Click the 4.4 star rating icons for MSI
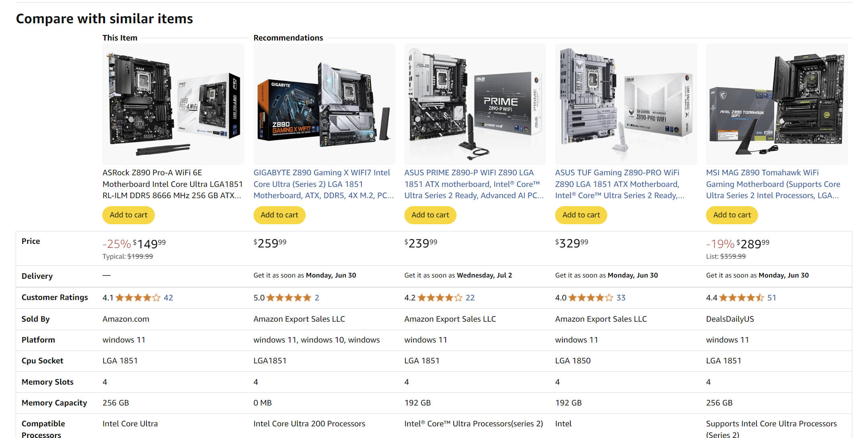 point(742,298)
